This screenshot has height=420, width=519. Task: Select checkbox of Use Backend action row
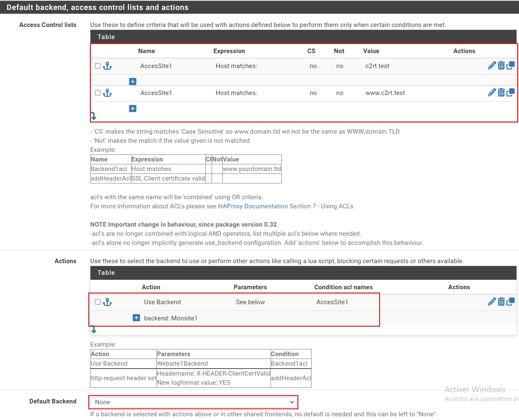coord(98,302)
